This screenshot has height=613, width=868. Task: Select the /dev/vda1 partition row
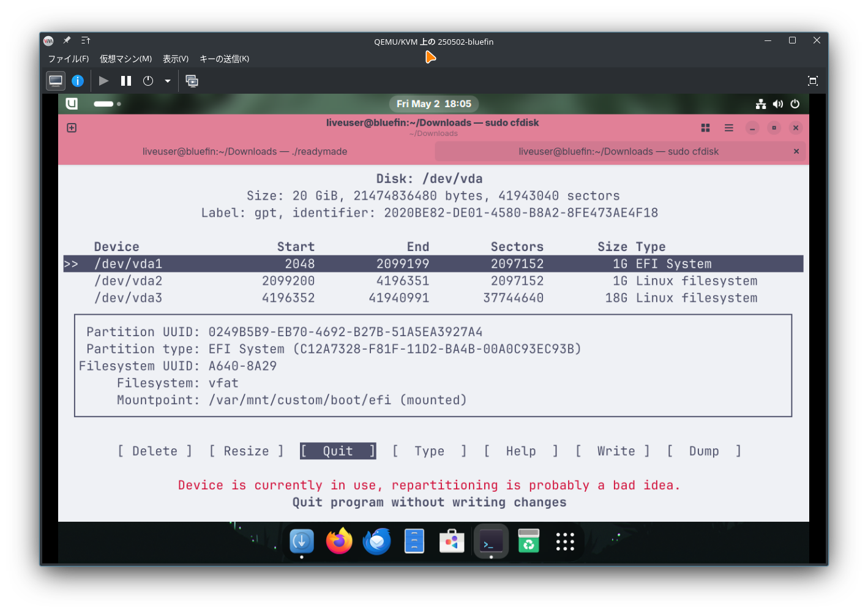pos(433,264)
